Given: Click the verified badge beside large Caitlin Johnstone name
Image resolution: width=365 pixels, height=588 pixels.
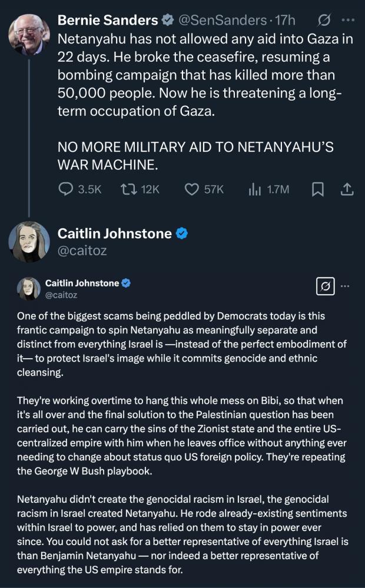Looking at the screenshot, I should coord(182,233).
